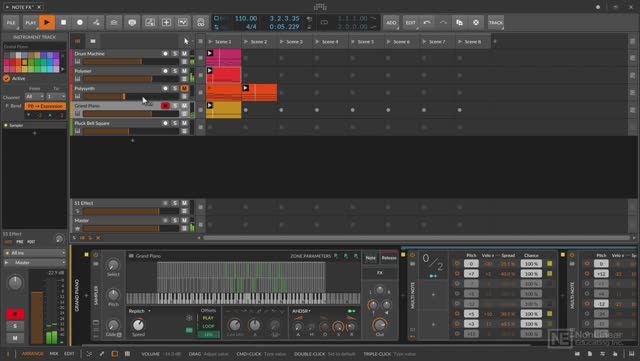Open the Master output dropdown
The image size is (640, 361).
(x=34, y=263)
